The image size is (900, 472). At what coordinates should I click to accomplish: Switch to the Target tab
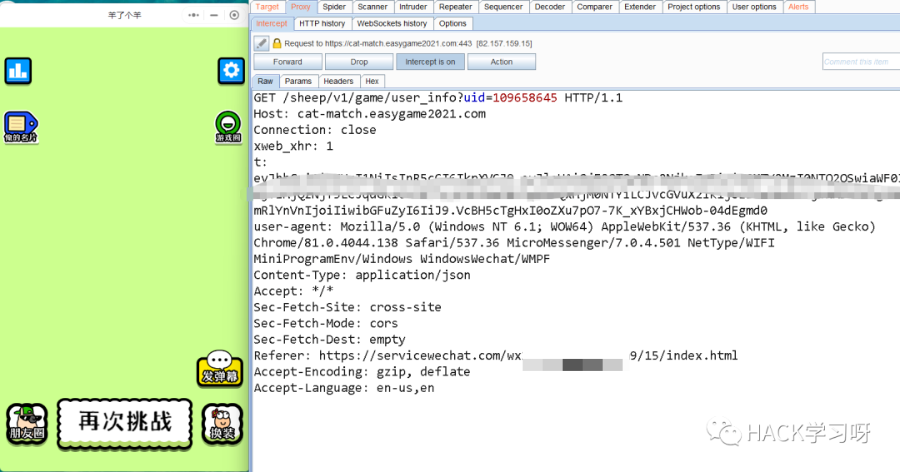[267, 7]
